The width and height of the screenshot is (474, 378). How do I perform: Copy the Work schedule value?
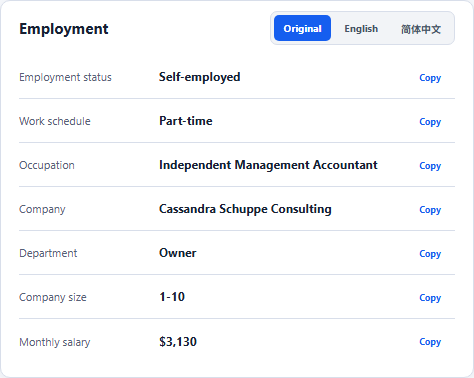(x=430, y=122)
